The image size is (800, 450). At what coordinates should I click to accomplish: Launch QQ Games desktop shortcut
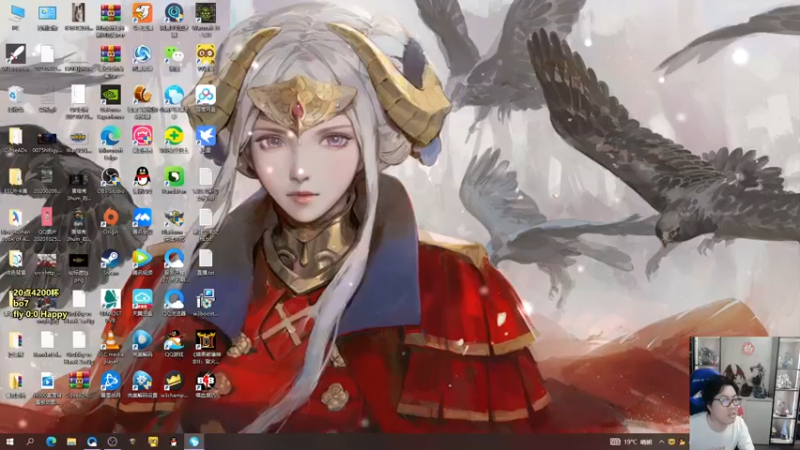(173, 340)
